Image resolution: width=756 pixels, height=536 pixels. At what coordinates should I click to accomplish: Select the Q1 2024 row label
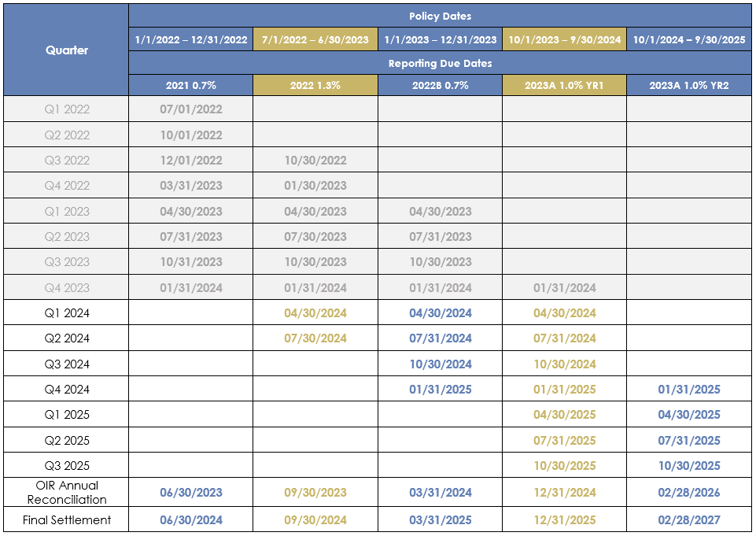coord(67,313)
